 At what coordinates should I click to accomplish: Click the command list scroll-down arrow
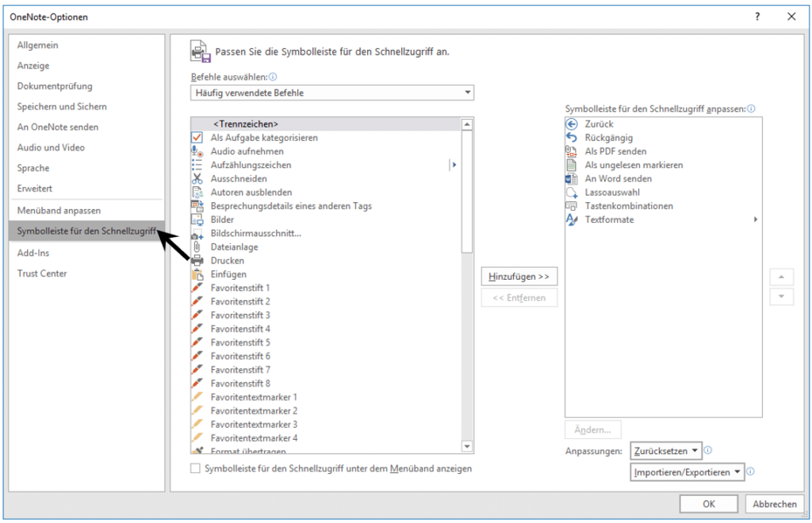tap(466, 446)
